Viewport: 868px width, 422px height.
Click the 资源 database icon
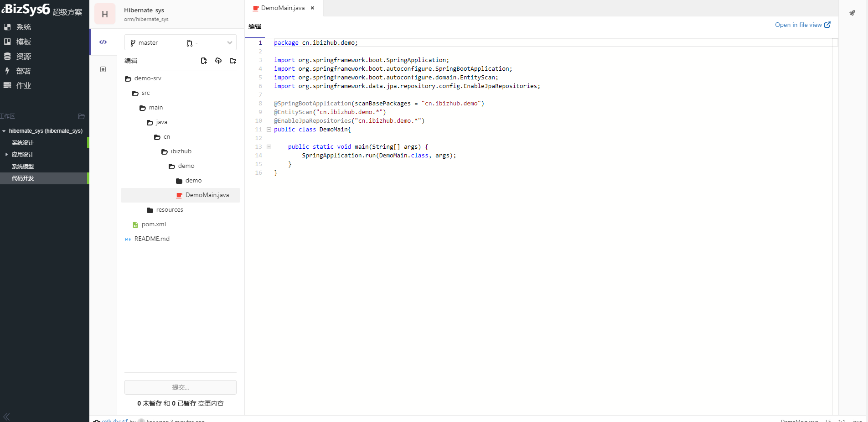pyautogui.click(x=7, y=56)
